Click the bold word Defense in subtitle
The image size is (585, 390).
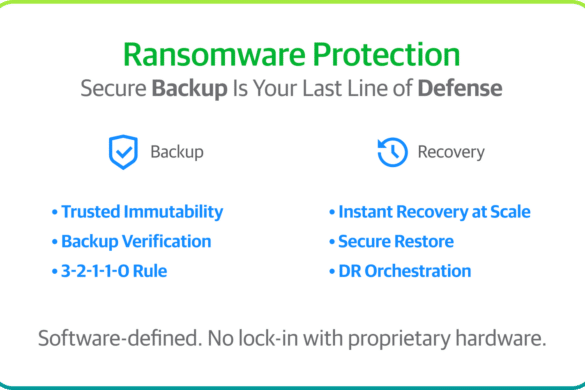pos(460,88)
